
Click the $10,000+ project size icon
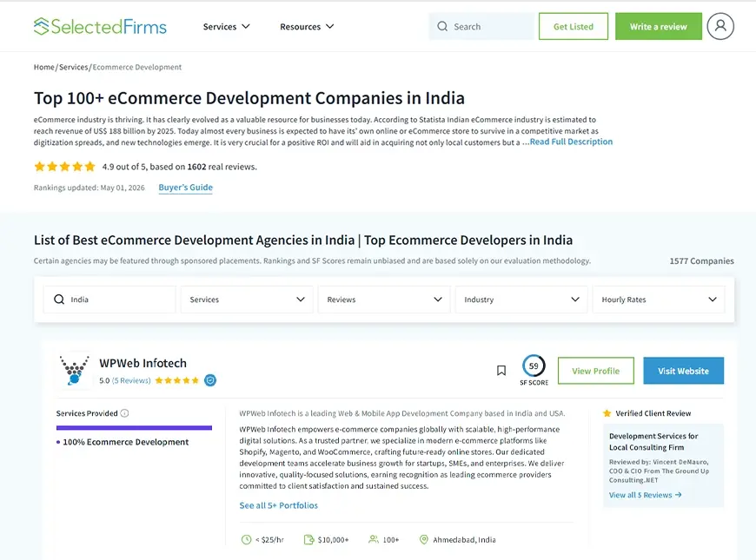(308, 539)
